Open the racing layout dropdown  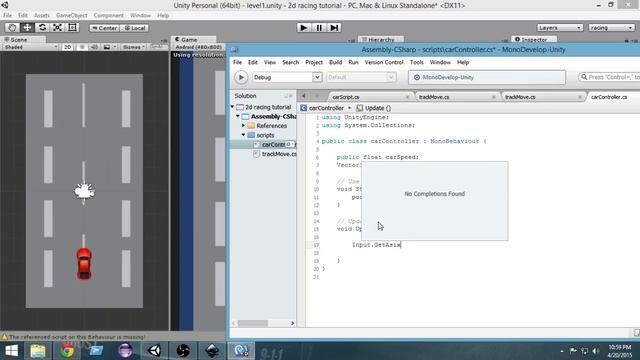click(x=611, y=27)
